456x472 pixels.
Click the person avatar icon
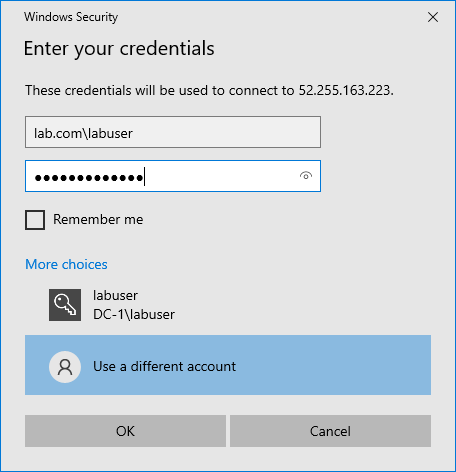pyautogui.click(x=65, y=367)
